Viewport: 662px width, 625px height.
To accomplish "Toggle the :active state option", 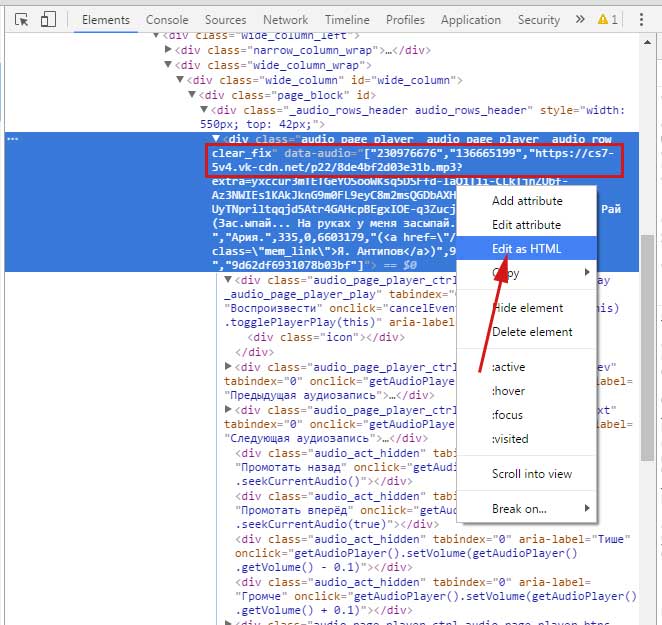I will [x=509, y=367].
